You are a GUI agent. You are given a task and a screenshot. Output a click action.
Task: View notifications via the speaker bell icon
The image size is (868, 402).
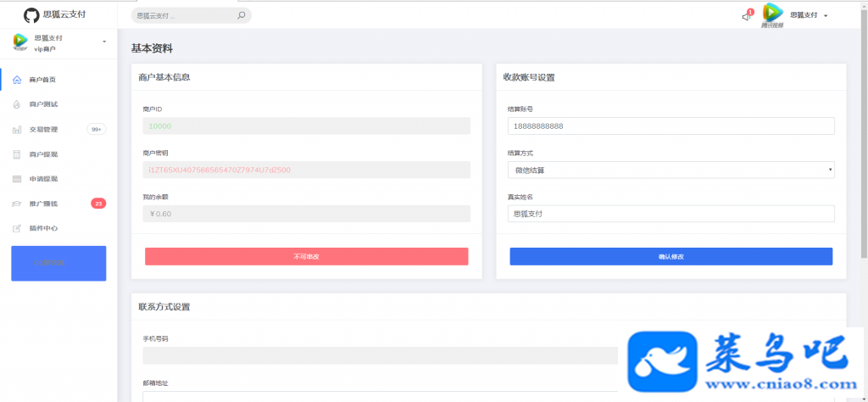(x=746, y=17)
